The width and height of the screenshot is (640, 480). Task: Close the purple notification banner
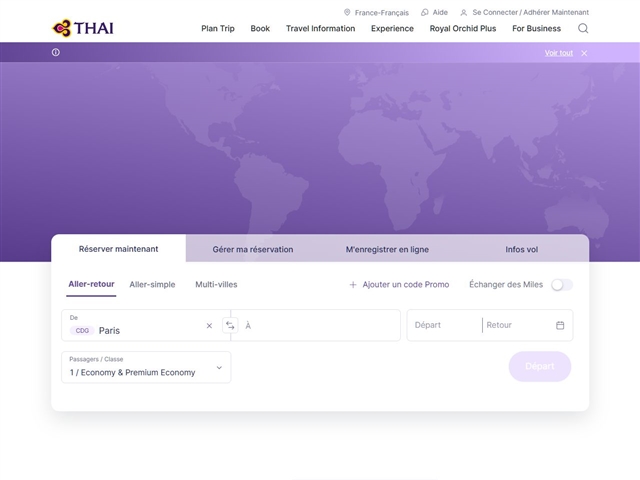584,53
